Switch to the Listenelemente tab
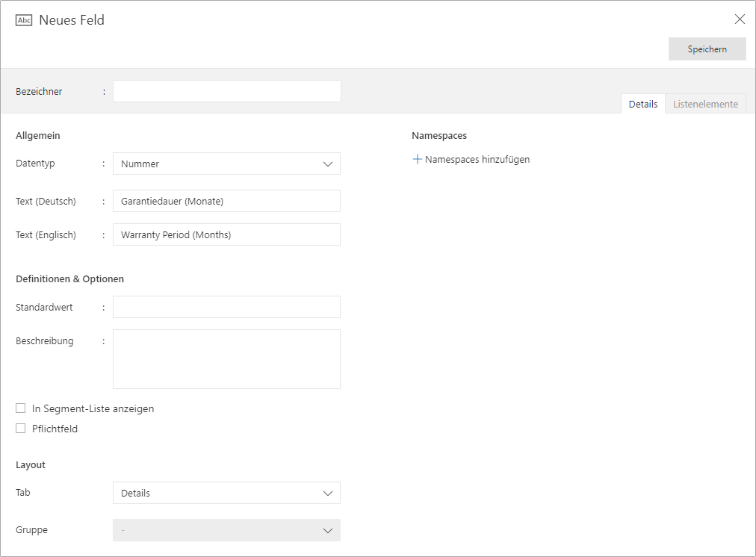 pyautogui.click(x=705, y=104)
